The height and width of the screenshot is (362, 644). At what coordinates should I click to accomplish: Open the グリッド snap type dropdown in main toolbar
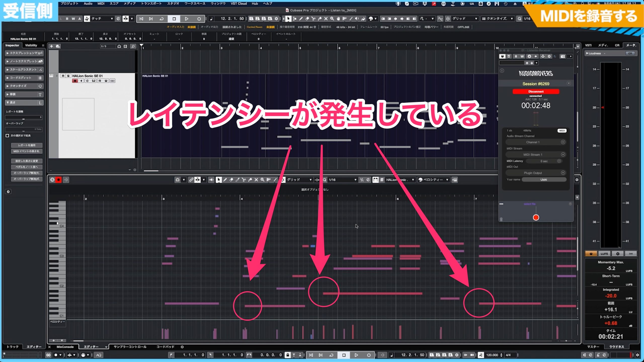pos(465,19)
